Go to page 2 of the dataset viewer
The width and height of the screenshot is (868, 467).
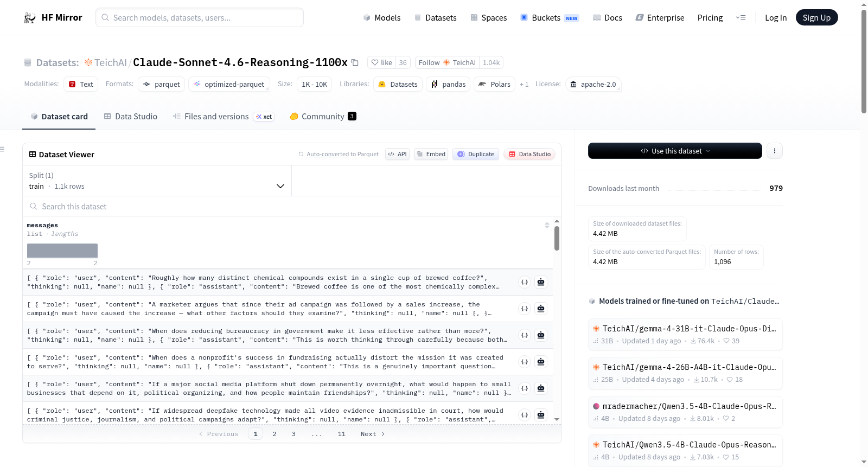point(275,434)
